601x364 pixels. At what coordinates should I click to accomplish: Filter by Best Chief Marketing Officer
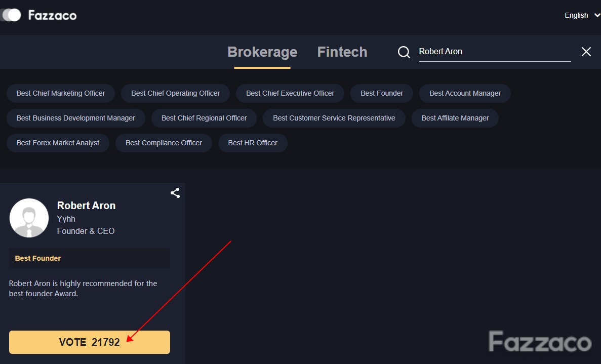click(61, 93)
